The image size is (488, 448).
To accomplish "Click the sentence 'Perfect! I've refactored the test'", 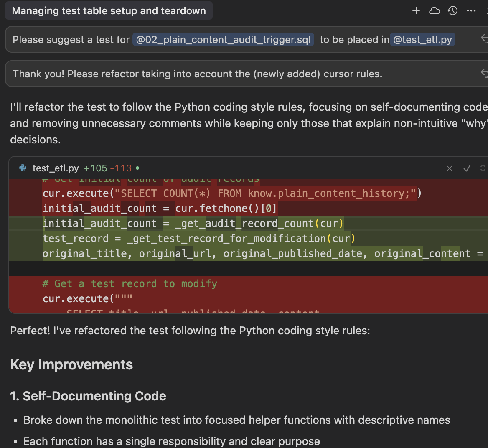I will tap(190, 331).
